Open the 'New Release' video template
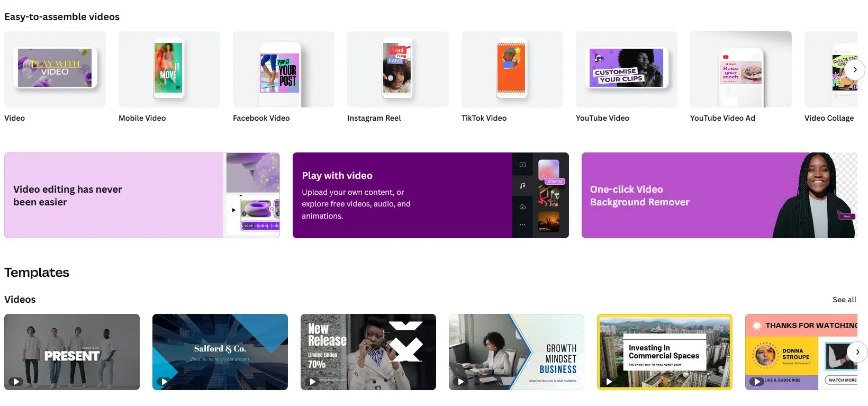Viewport: 868px width, 406px height. 368,352
